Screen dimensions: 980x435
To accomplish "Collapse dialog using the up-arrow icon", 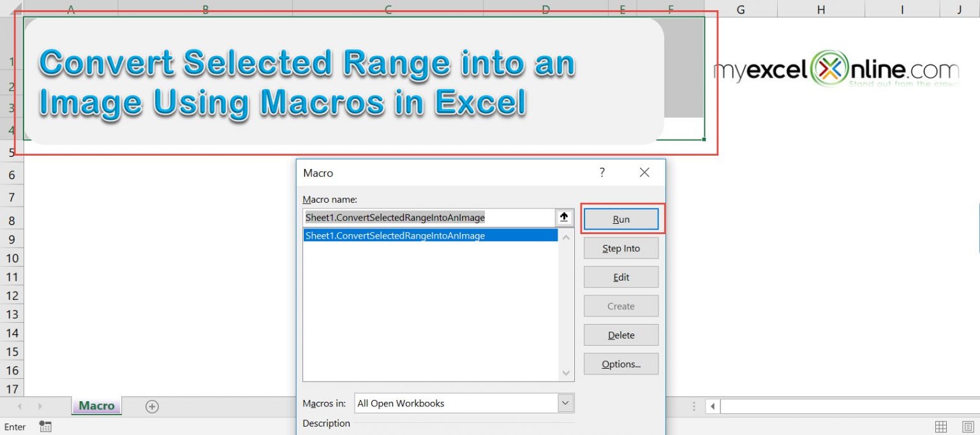I will tap(564, 217).
